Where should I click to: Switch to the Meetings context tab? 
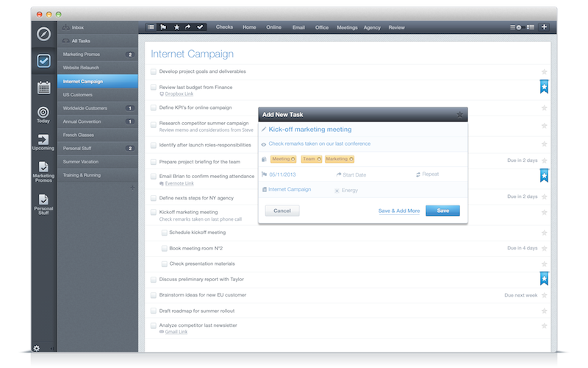point(346,27)
